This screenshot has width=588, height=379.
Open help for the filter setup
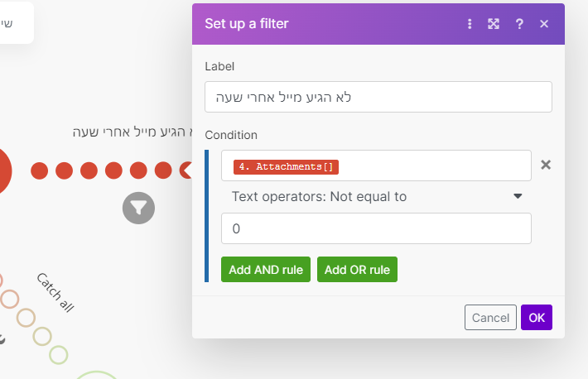pos(519,24)
